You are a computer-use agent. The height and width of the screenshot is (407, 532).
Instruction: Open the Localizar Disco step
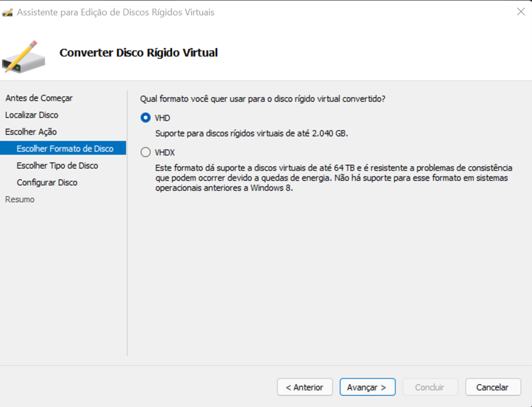[32, 115]
